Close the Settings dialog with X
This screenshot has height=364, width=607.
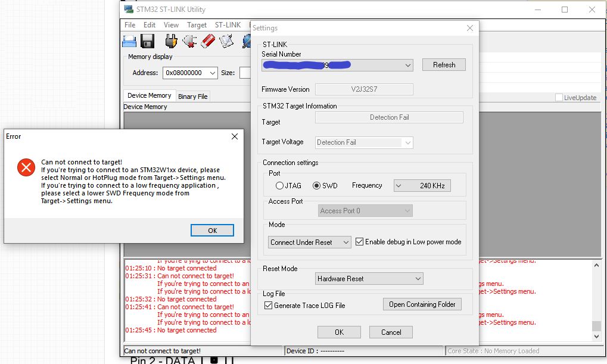point(470,28)
